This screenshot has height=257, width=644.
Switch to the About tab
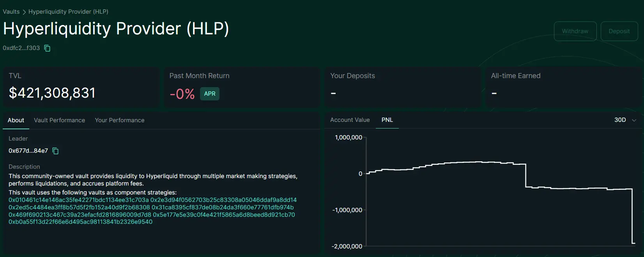(16, 120)
